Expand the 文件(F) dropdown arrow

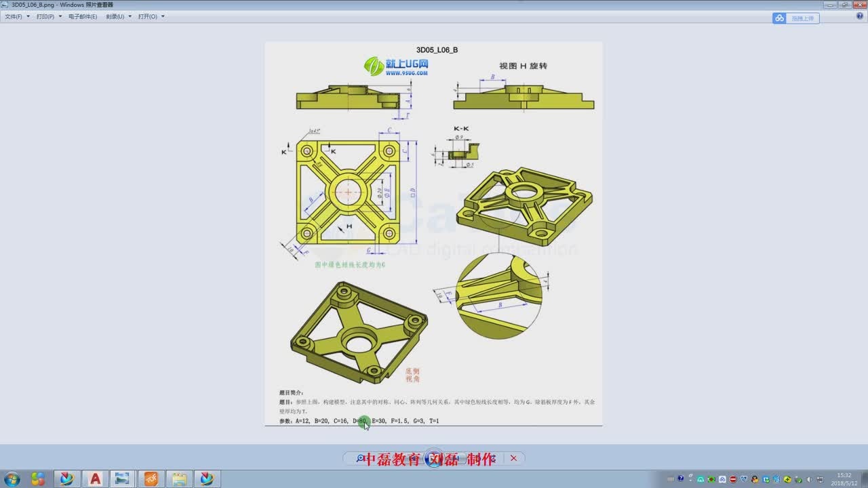pyautogui.click(x=28, y=16)
